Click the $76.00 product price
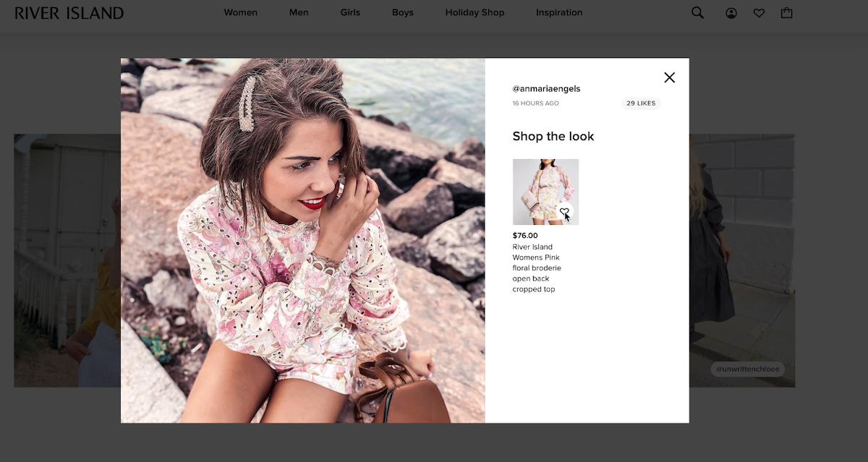This screenshot has width=868, height=462. click(x=525, y=236)
